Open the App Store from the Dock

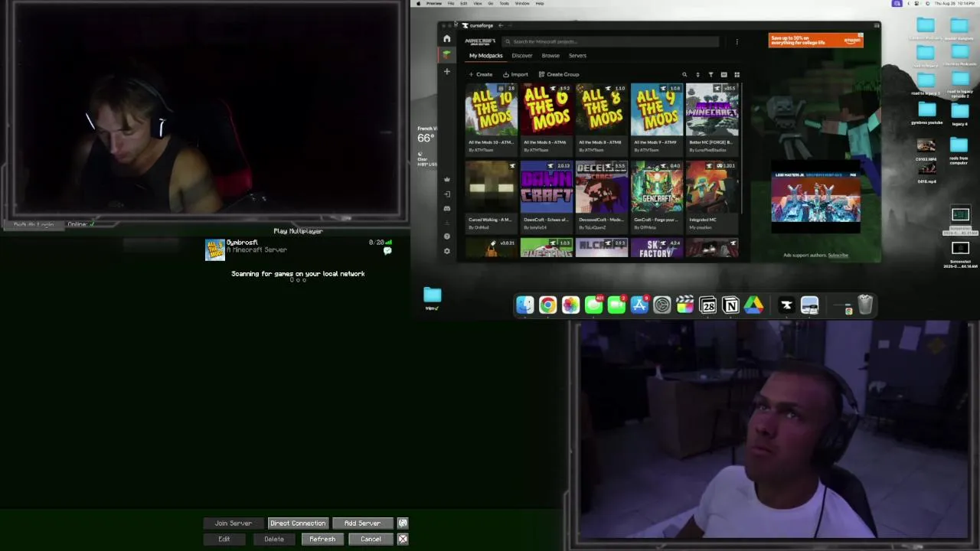point(639,305)
